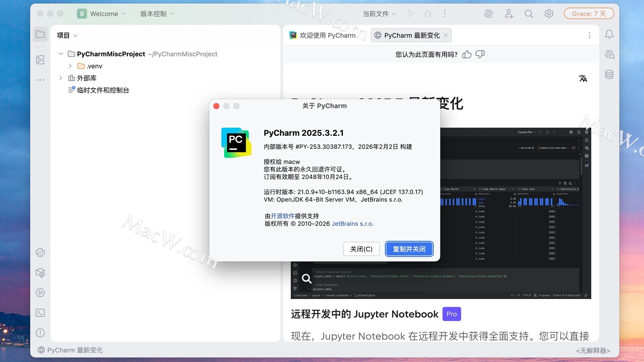Click thumbs down for page feedback
The height and width of the screenshot is (362, 644).
[x=480, y=54]
